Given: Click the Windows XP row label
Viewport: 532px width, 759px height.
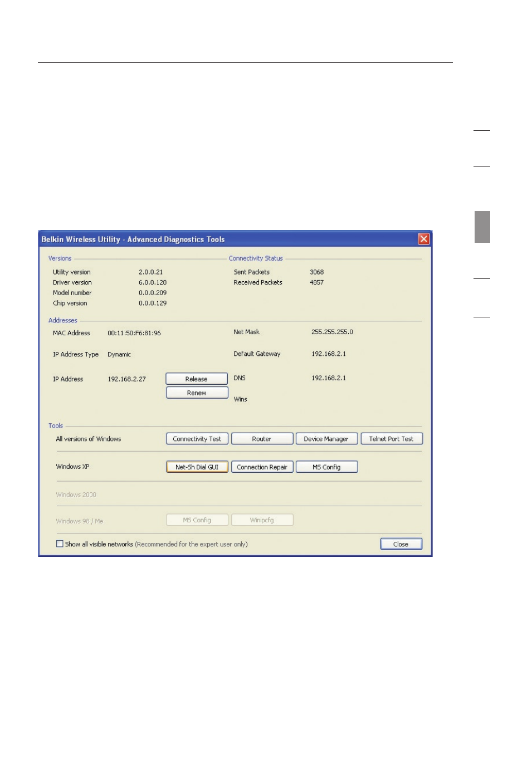Looking at the screenshot, I should [x=72, y=467].
